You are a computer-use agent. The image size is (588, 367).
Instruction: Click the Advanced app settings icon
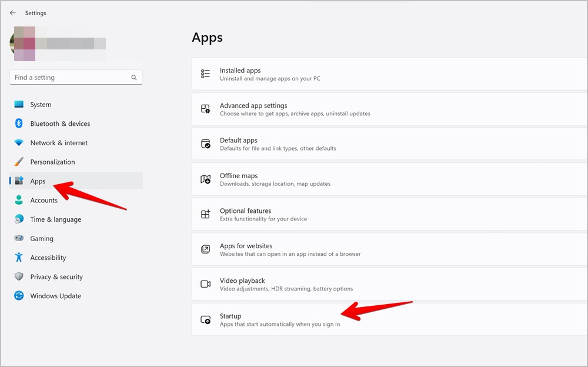(x=205, y=109)
